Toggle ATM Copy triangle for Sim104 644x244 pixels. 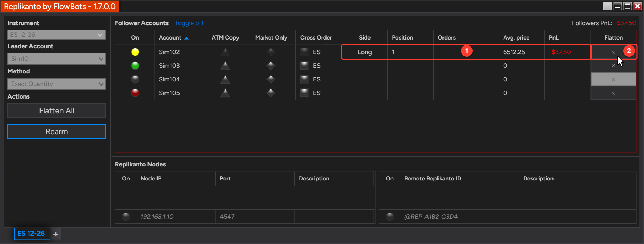tap(225, 79)
